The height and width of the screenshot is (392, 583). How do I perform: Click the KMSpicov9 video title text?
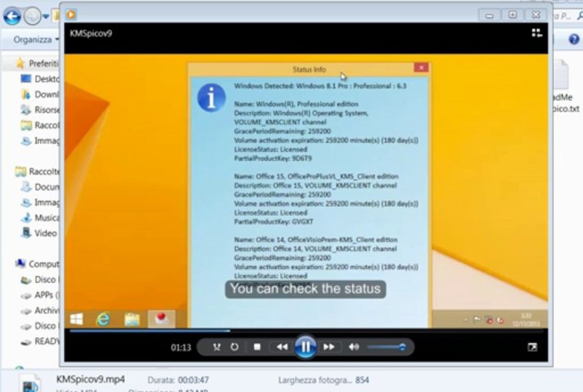[x=91, y=33]
